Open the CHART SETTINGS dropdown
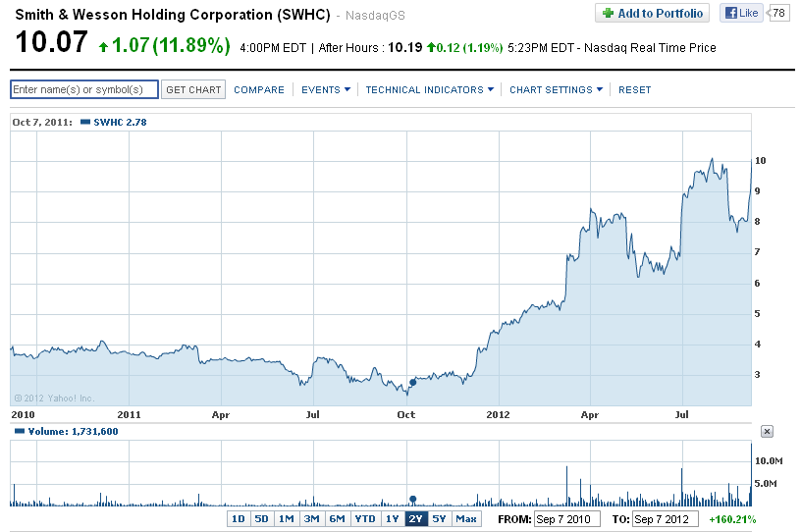 (556, 90)
